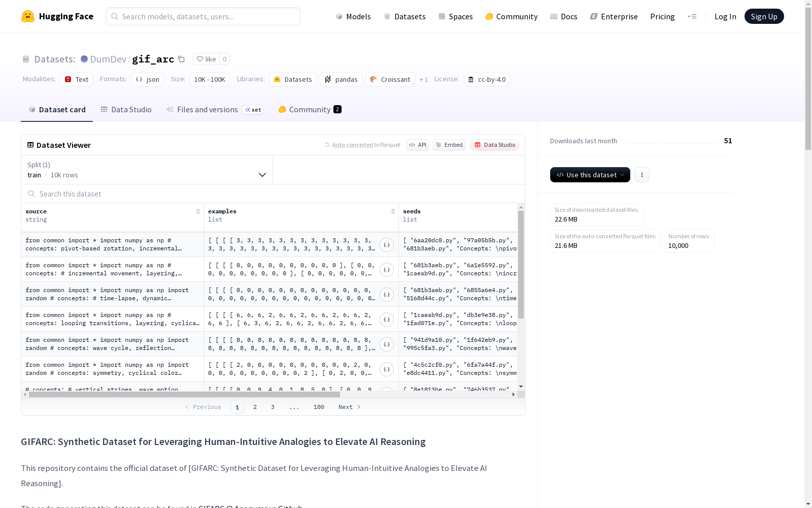812x508 pixels.
Task: Click the json format tag
Action: 148,79
